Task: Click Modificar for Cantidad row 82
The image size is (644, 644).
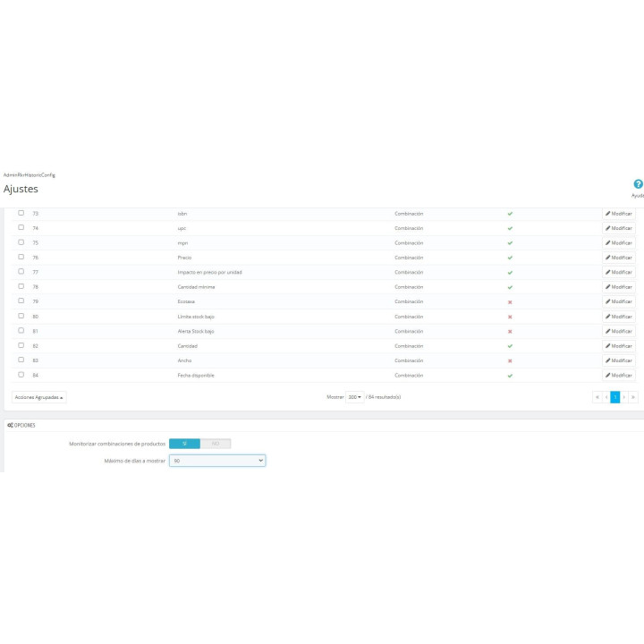Action: click(x=619, y=346)
